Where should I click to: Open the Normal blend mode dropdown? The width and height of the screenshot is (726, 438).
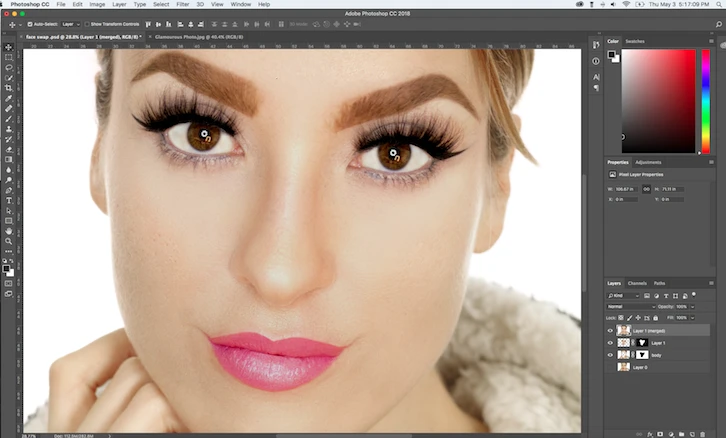631,307
